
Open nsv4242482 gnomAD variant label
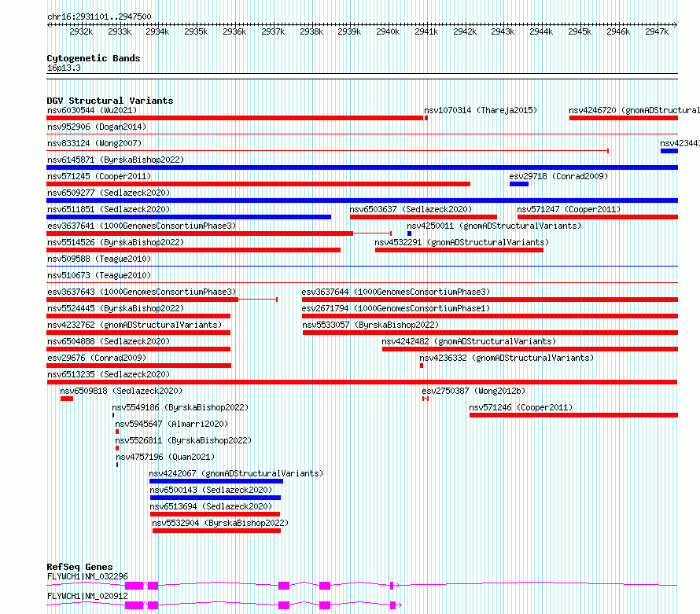click(x=469, y=341)
